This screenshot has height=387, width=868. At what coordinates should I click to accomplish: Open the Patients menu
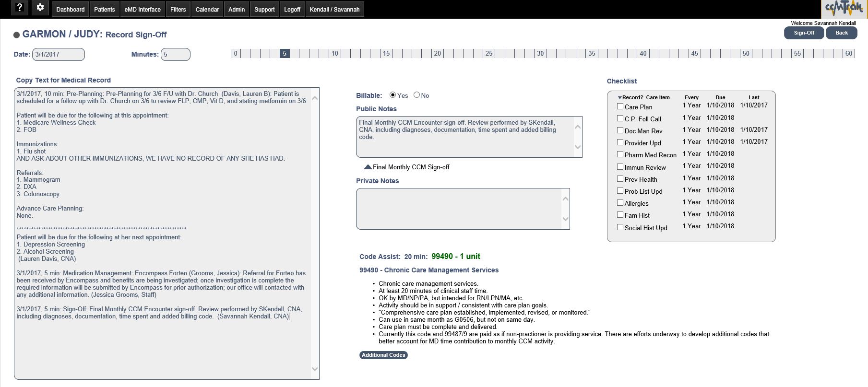104,10
